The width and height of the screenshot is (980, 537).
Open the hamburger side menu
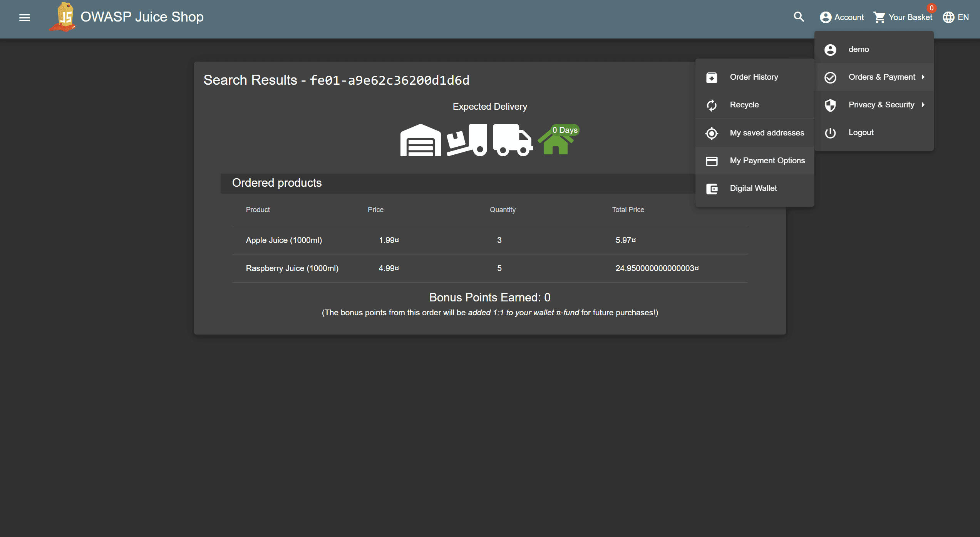(25, 17)
